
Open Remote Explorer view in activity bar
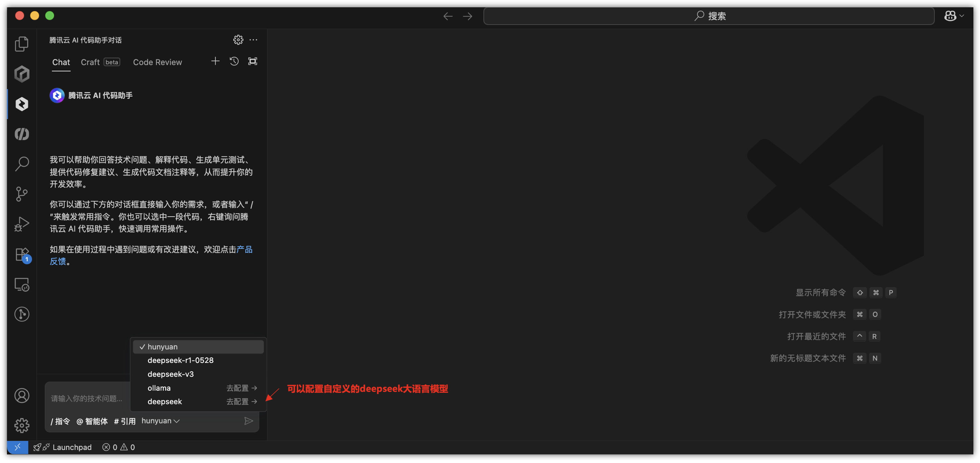point(22,285)
